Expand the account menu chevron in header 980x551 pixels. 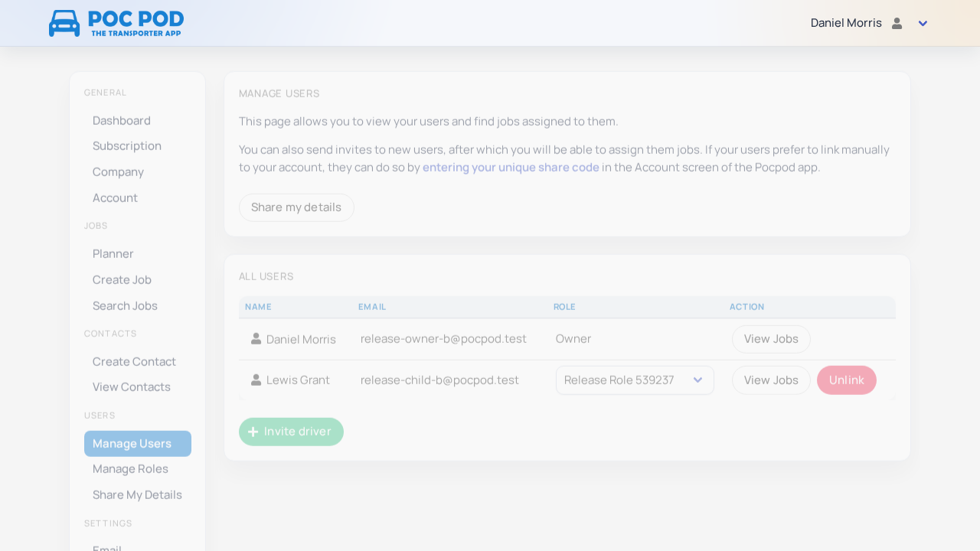923,24
